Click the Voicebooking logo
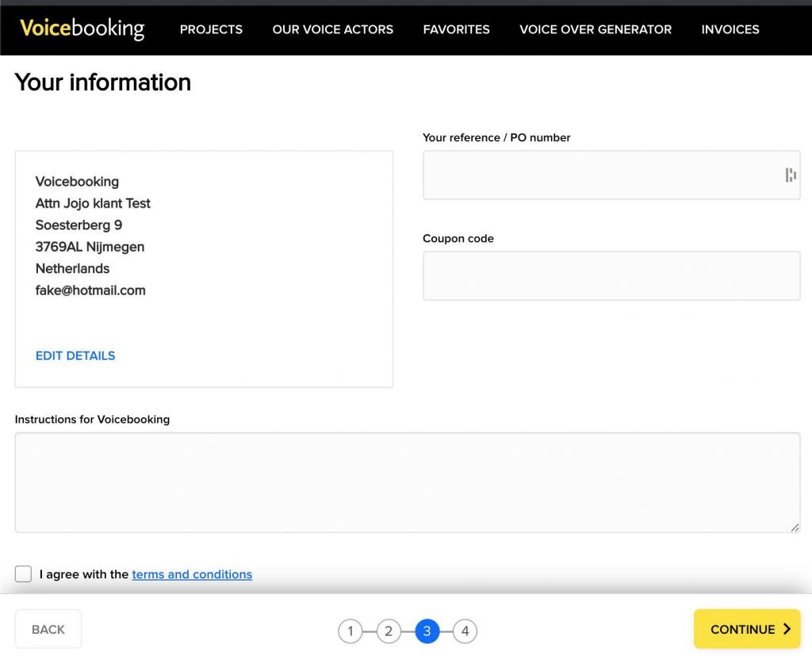This screenshot has width=812, height=656. click(x=82, y=29)
